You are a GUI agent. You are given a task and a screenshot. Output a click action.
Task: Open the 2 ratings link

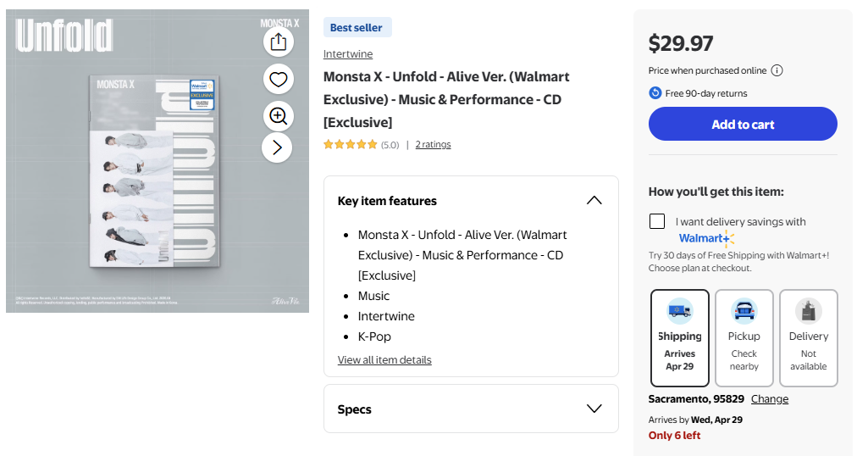433,145
